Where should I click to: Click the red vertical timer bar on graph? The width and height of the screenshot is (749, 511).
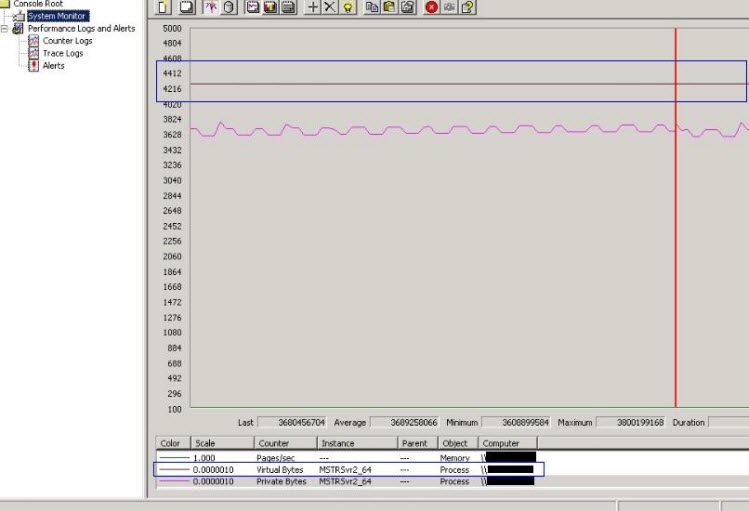[675, 217]
